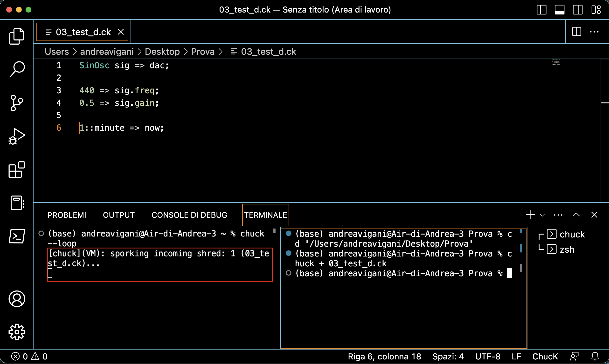Change encoding via UTF-8 status item
Image resolution: width=609 pixels, height=364 pixels.
point(488,356)
